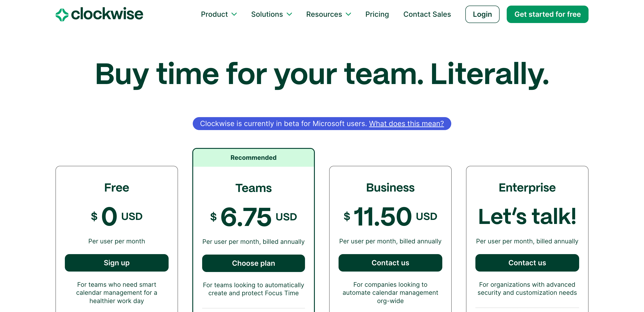Open the Contact Sales link

427,14
